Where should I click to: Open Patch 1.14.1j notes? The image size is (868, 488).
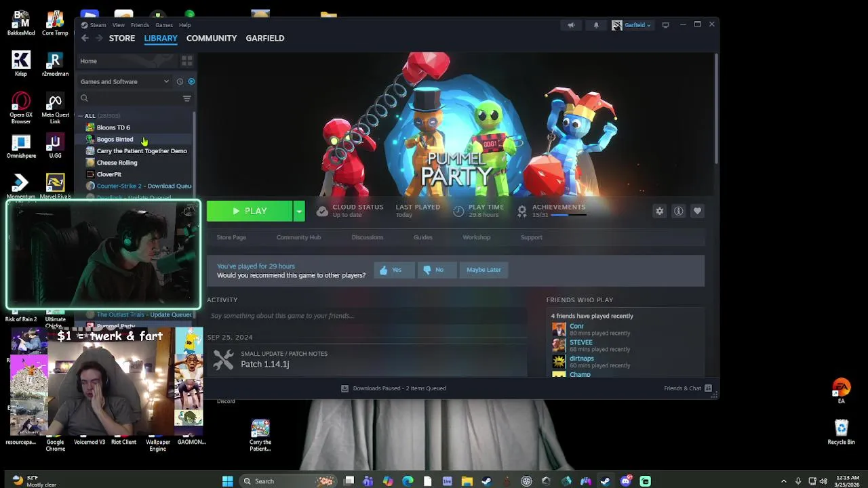264,364
